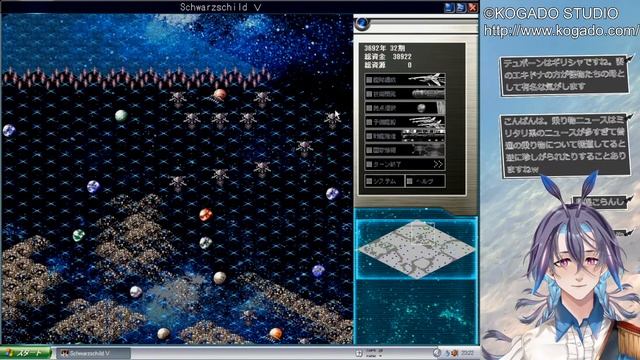Select the twin jet fighters command button

tap(404, 122)
